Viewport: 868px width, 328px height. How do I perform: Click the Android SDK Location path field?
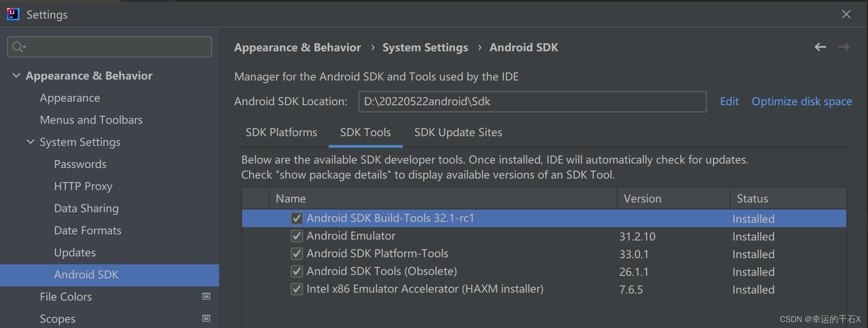532,101
